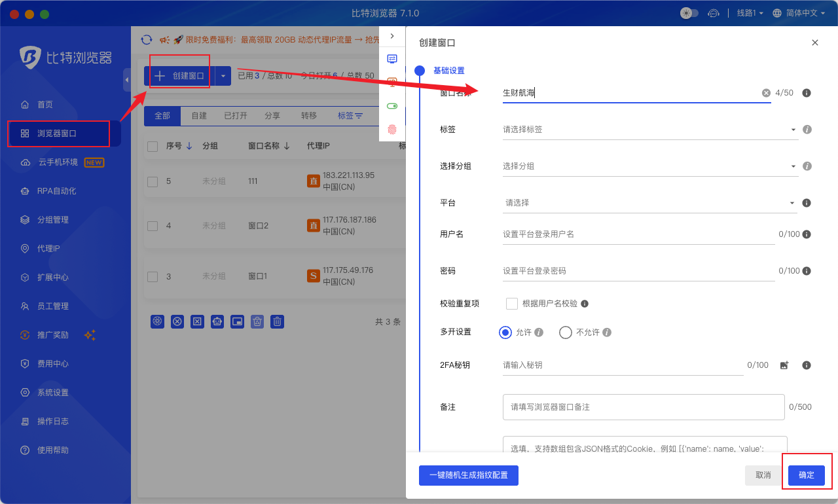Screen dimensions: 838x504
Task: Click the robot icon in the bottom toolbar
Action: pyautogui.click(x=217, y=321)
